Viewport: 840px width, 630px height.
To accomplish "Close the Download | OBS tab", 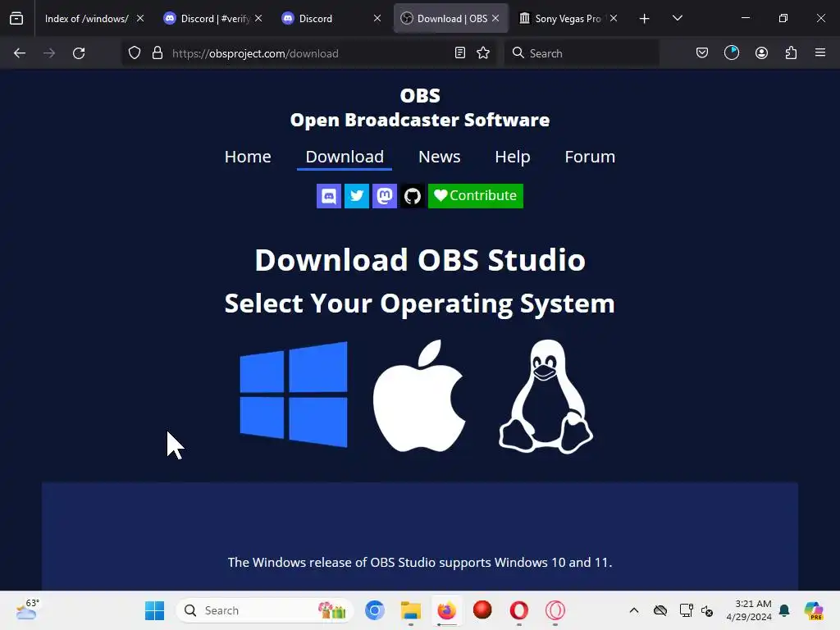I will coord(495,19).
